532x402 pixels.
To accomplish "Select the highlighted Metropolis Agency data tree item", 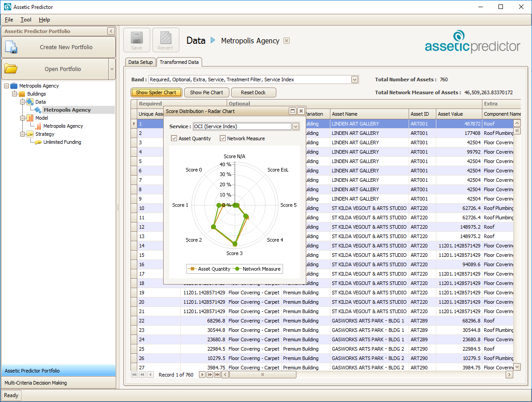I will click(x=67, y=110).
